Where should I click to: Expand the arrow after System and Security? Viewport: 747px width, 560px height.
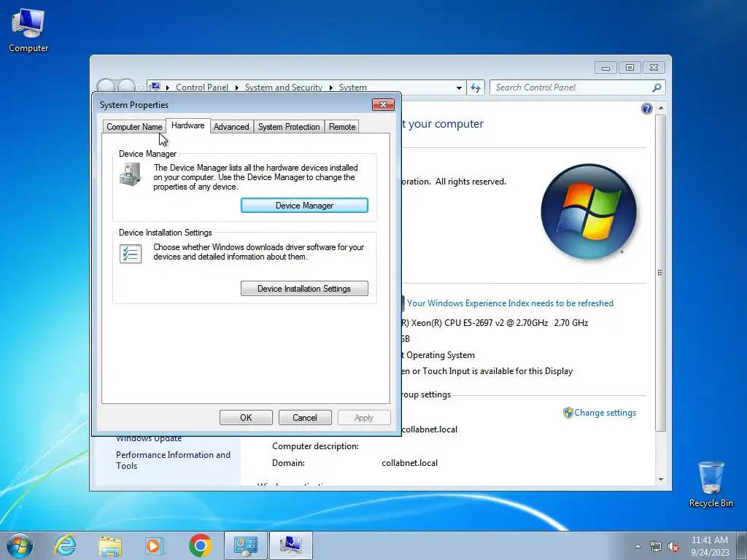(x=330, y=87)
